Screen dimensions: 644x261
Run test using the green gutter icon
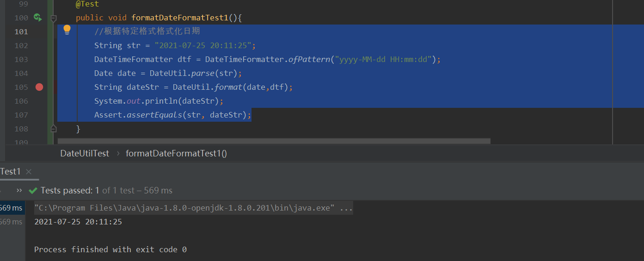(x=38, y=18)
